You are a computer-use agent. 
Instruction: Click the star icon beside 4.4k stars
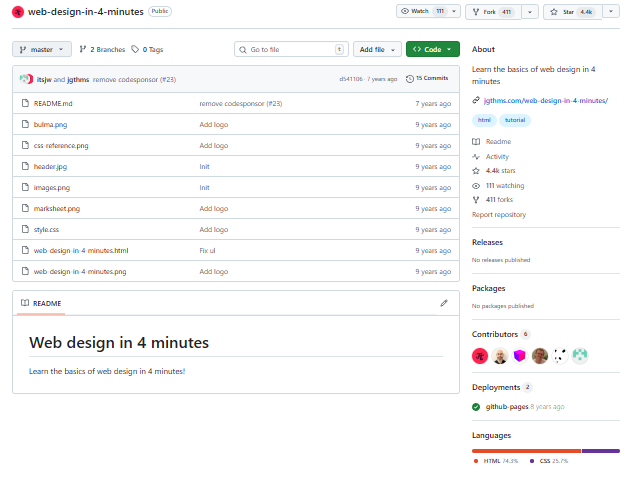pyautogui.click(x=476, y=171)
